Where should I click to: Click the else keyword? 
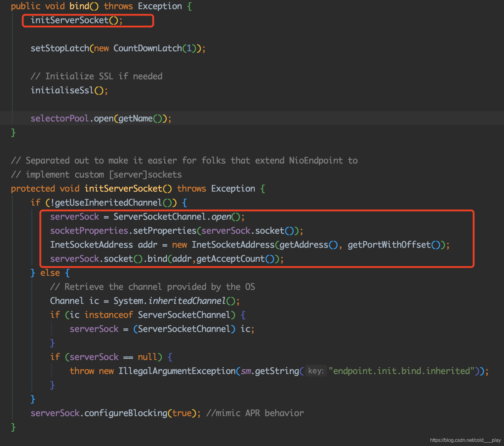[x=50, y=273]
